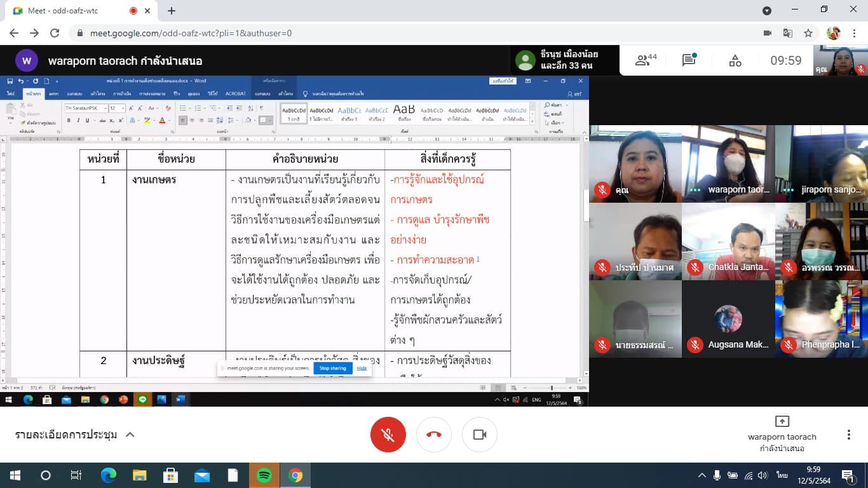Reload the Meet page in Chrome
The height and width of the screenshot is (488, 868).
55,33
